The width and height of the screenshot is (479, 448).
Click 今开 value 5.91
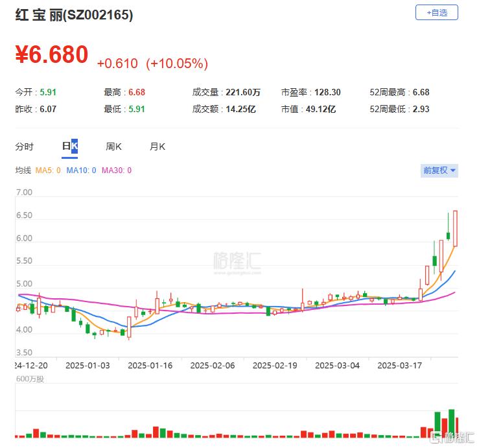(48, 92)
